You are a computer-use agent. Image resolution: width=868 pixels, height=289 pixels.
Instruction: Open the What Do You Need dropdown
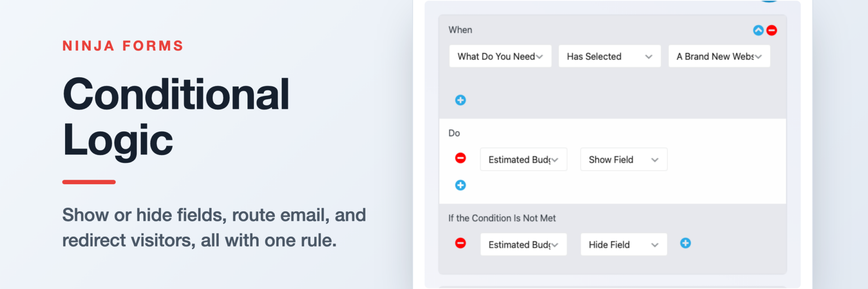tap(500, 56)
